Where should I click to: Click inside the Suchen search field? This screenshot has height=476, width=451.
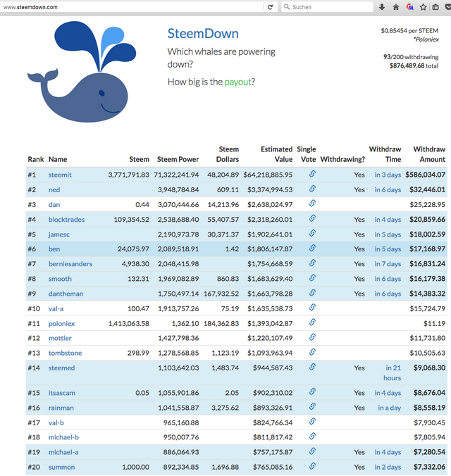pyautogui.click(x=327, y=7)
